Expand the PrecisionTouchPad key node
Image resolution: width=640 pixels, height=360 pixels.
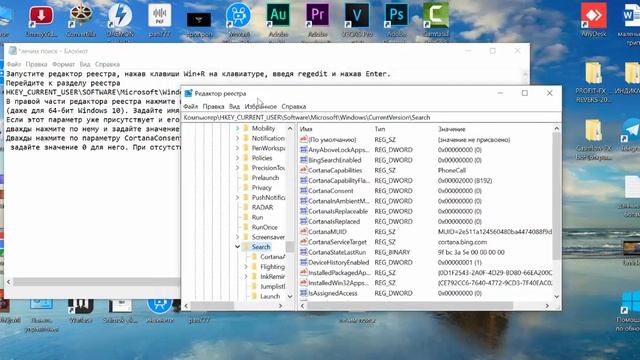pyautogui.click(x=238, y=168)
